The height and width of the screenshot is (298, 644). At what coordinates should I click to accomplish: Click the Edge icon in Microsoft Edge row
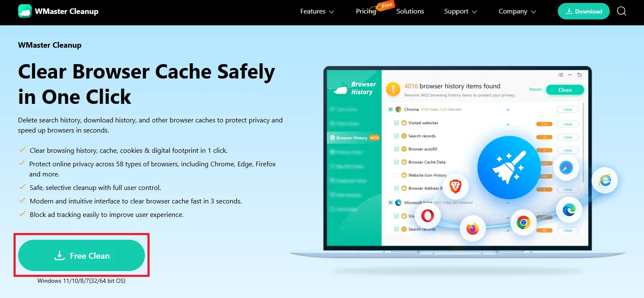(398, 203)
